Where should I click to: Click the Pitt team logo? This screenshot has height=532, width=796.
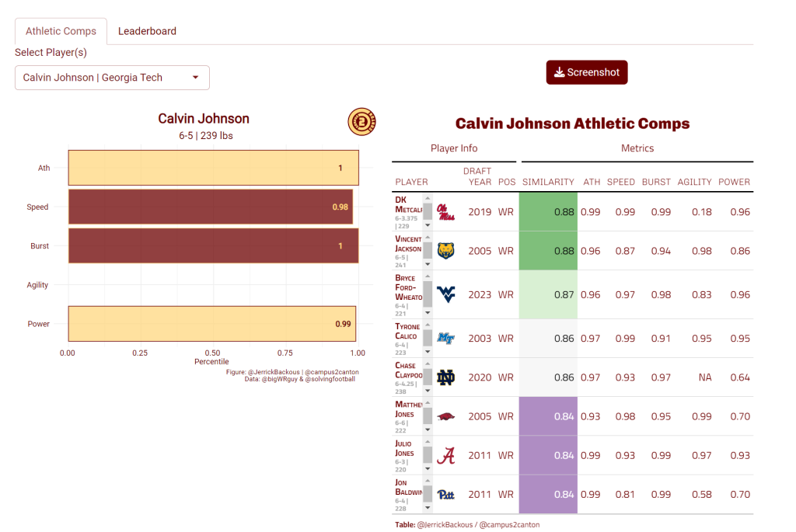(445, 495)
